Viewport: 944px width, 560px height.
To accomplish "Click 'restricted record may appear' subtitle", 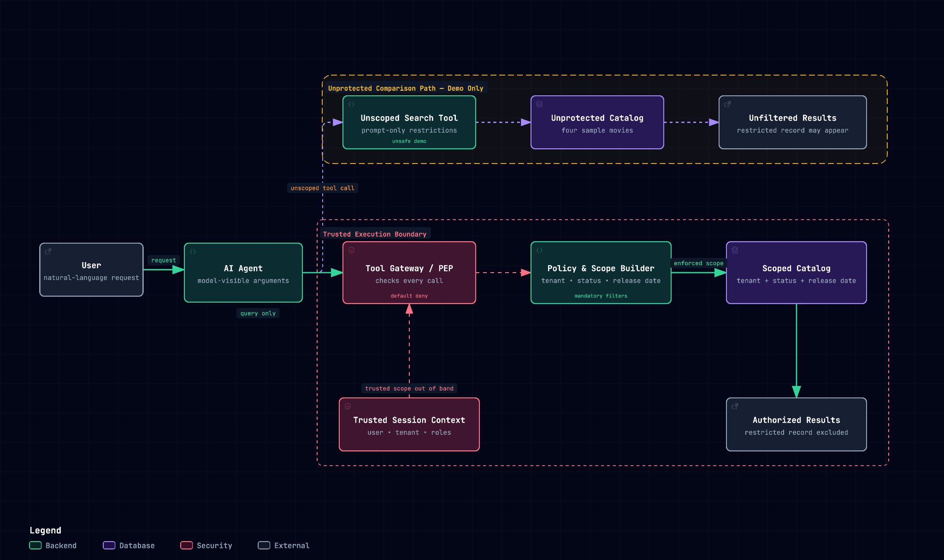I will pyautogui.click(x=793, y=130).
